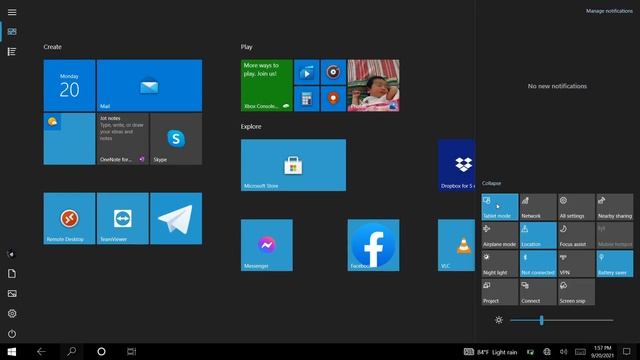Screen dimensions: 640x360
Task: Open Settings gear in Start sidebar
Action: [12, 313]
